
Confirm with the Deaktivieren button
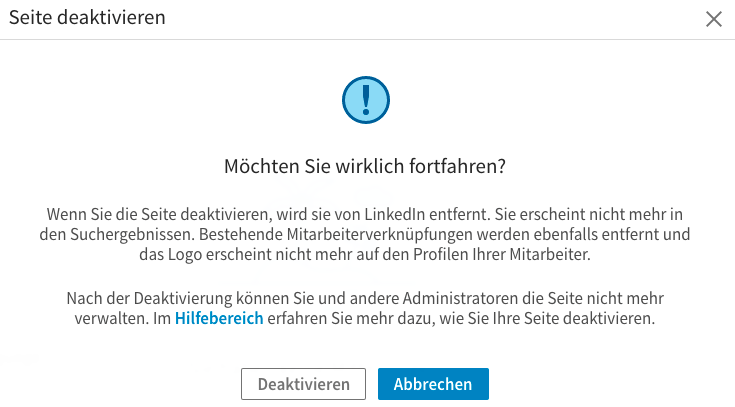pyautogui.click(x=304, y=384)
